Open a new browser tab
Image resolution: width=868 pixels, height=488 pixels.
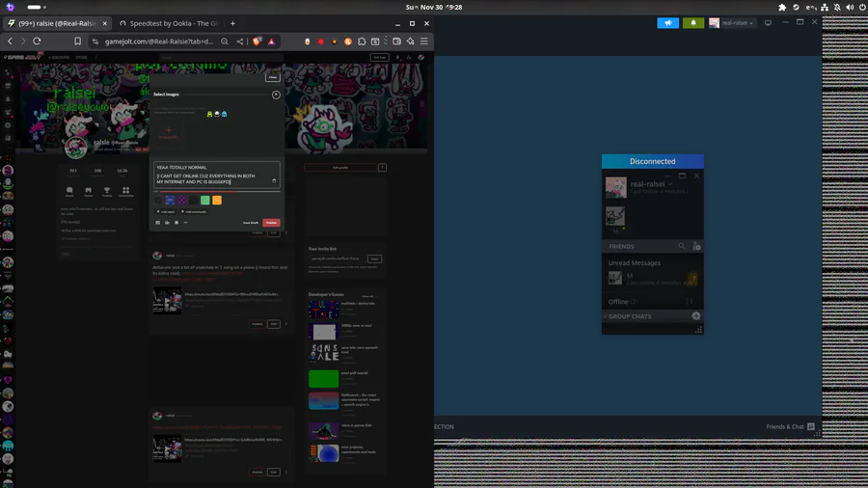(x=232, y=23)
